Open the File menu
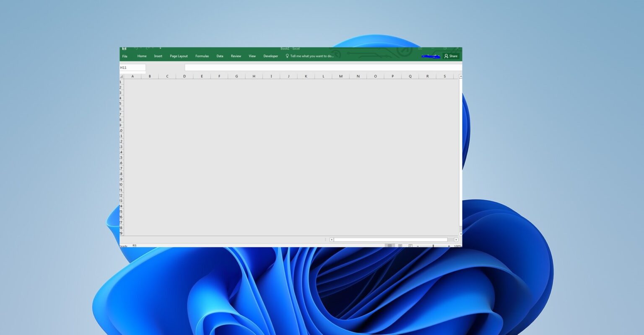The width and height of the screenshot is (644, 335). [x=125, y=56]
